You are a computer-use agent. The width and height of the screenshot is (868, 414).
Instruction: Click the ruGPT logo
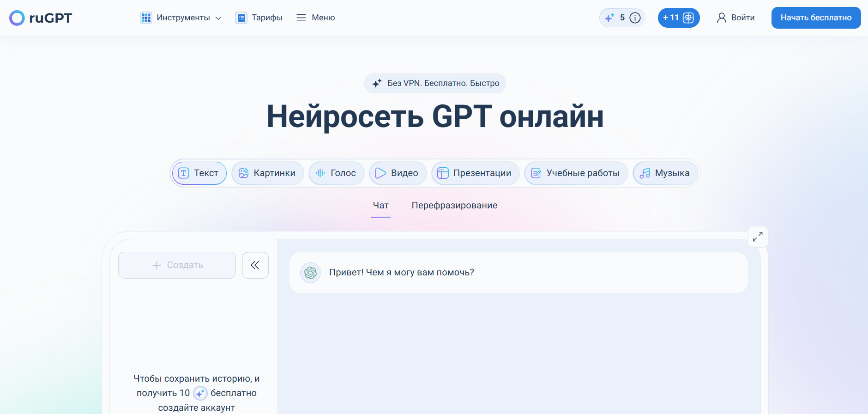coord(41,18)
